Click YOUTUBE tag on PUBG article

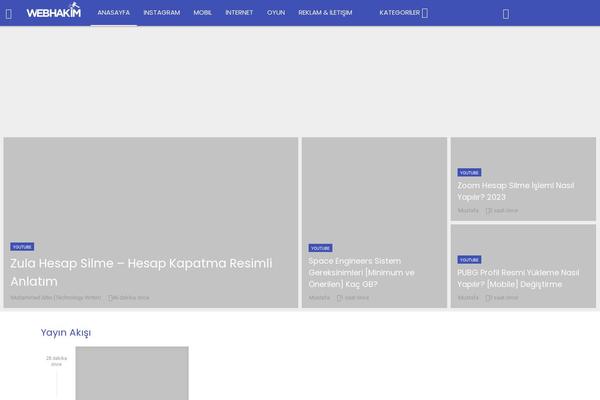(469, 260)
